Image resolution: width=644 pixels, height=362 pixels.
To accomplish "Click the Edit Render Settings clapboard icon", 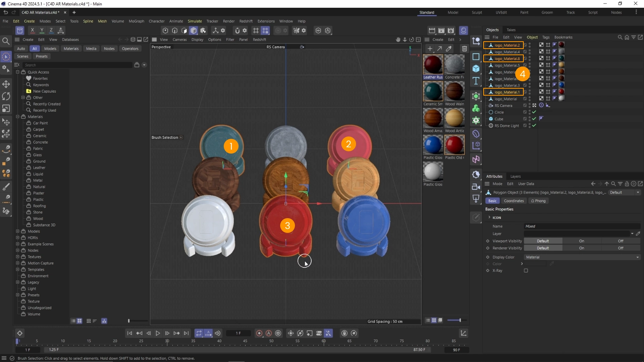I will coord(451,30).
